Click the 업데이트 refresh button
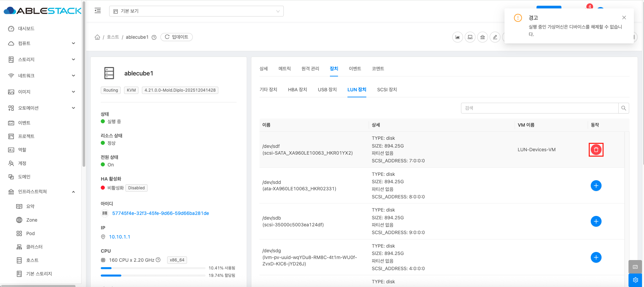This screenshot has width=644, height=287. click(176, 37)
